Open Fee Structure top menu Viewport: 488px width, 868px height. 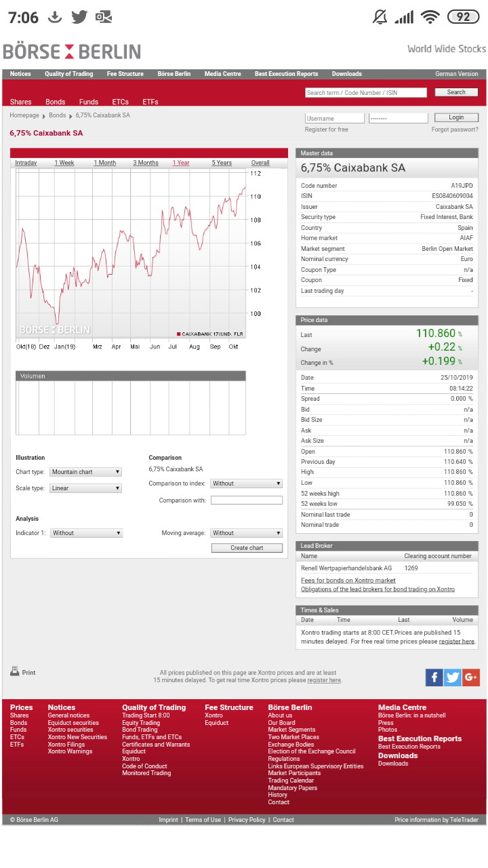click(125, 74)
